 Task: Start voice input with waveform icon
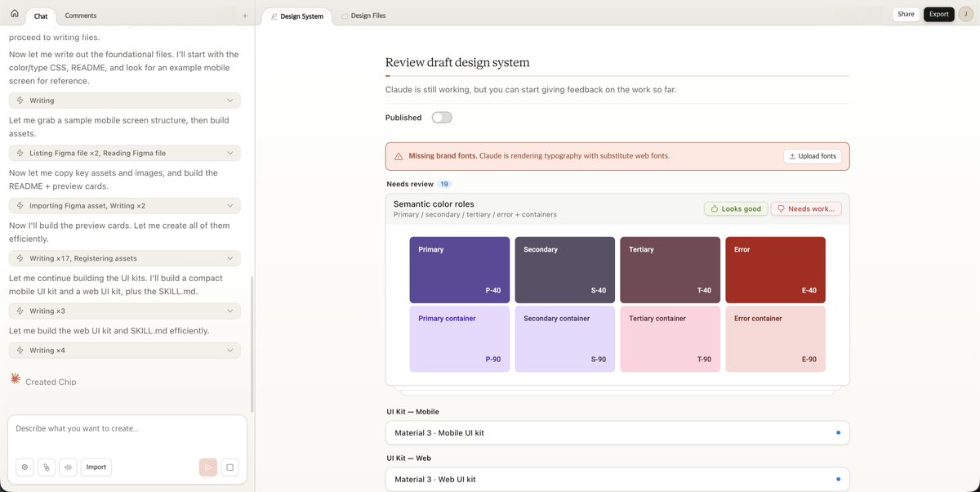point(68,467)
